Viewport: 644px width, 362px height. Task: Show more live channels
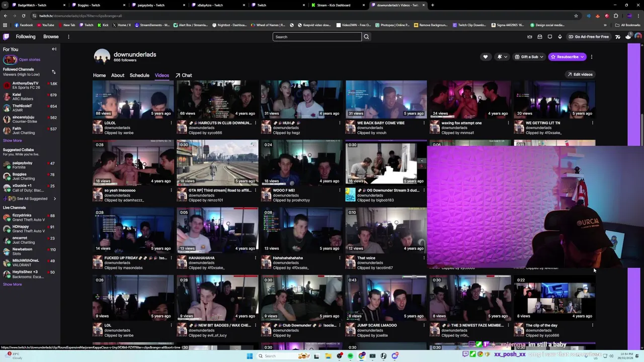pyautogui.click(x=12, y=285)
